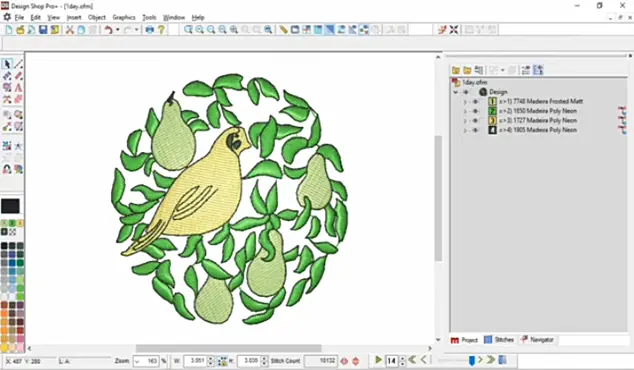Open the Zoom percentage dropdown
Viewport: 634px width, 370px height.
click(138, 361)
